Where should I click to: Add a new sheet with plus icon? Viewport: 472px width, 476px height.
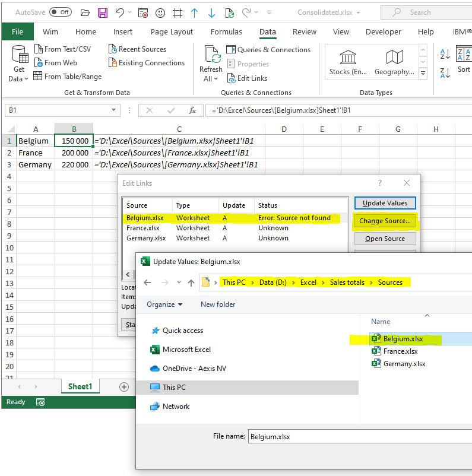click(x=124, y=387)
